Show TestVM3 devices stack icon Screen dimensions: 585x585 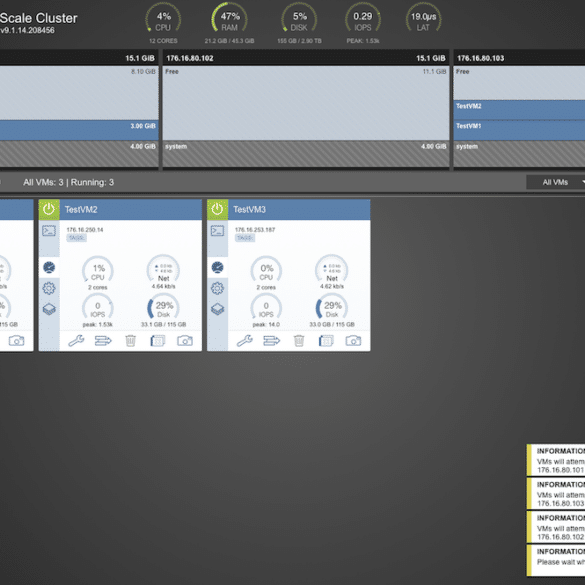(218, 309)
